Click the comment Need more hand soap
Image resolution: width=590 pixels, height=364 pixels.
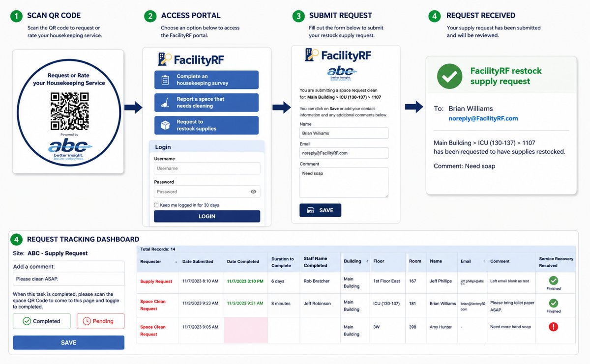coord(511,327)
